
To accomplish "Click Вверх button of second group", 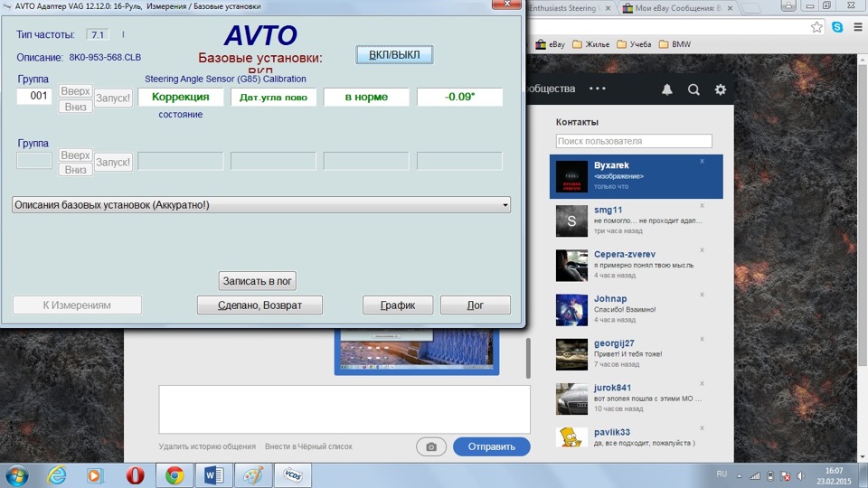I will click(x=75, y=155).
